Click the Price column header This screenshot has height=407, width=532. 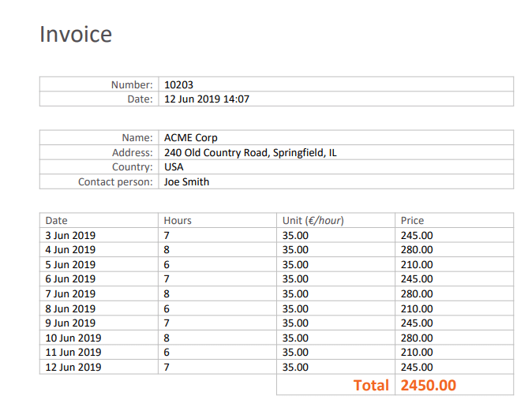(412, 221)
